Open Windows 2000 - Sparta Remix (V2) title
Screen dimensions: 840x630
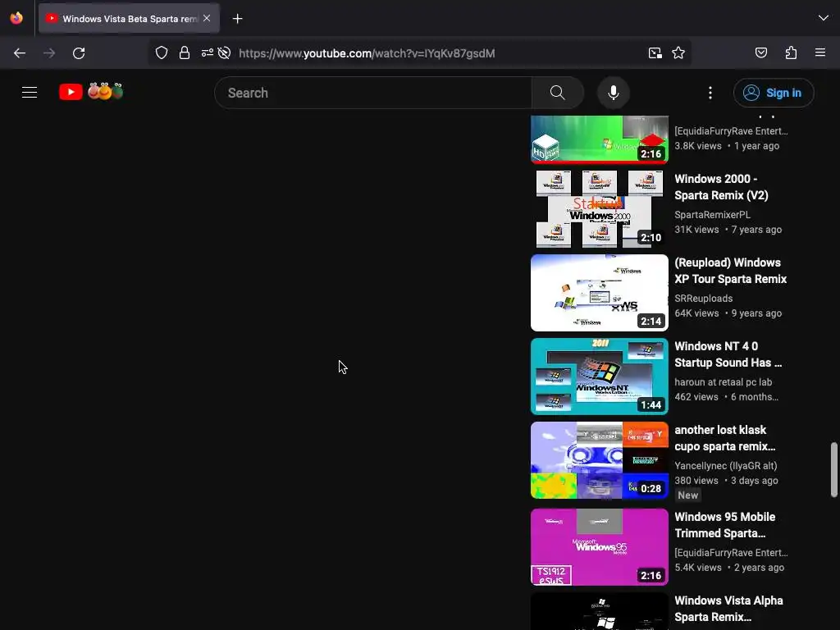tap(721, 187)
